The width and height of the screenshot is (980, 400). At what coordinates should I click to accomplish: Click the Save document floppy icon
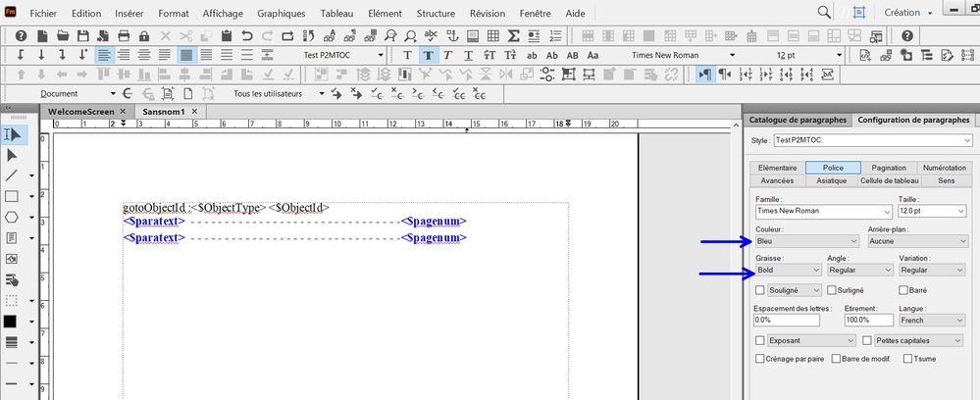[x=83, y=35]
